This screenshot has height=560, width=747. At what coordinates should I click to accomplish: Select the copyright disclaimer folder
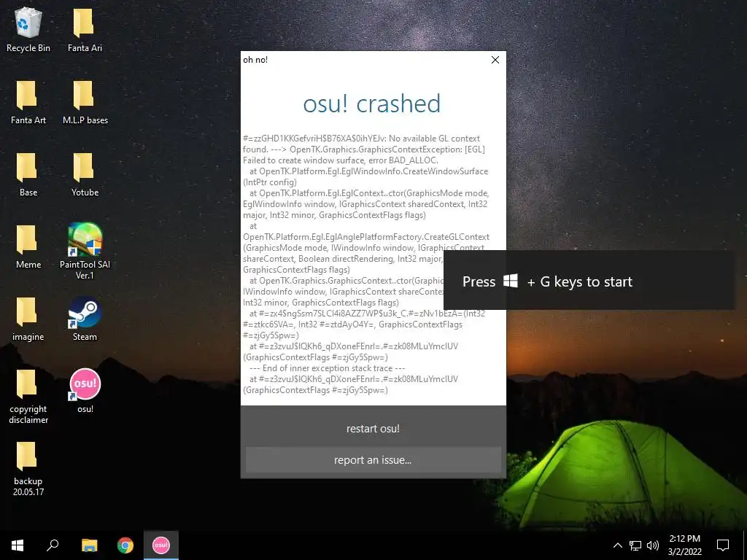(x=28, y=396)
